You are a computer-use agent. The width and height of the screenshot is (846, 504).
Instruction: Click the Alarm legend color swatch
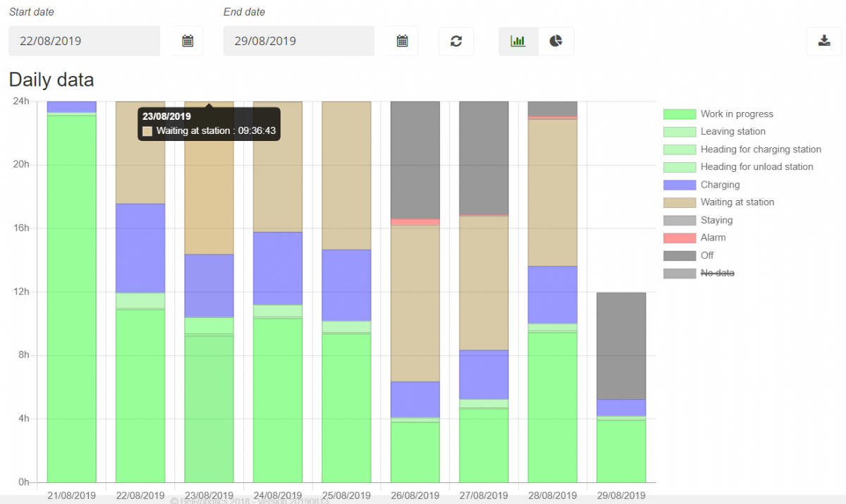[x=679, y=238]
